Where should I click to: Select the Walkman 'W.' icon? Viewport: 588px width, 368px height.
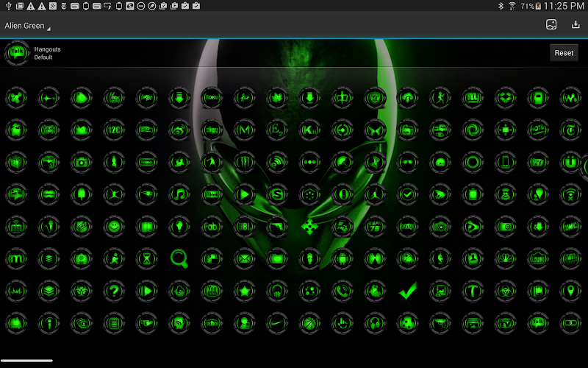571,98
